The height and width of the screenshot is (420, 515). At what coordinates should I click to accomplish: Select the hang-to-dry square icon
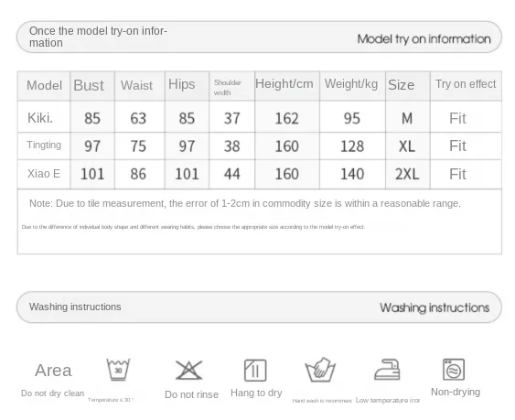[255, 371]
